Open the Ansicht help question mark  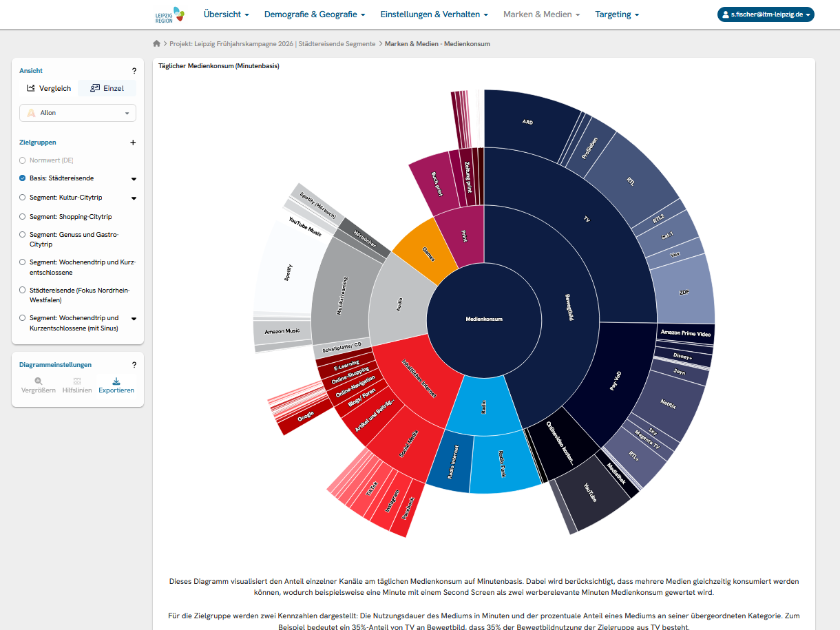click(x=134, y=71)
